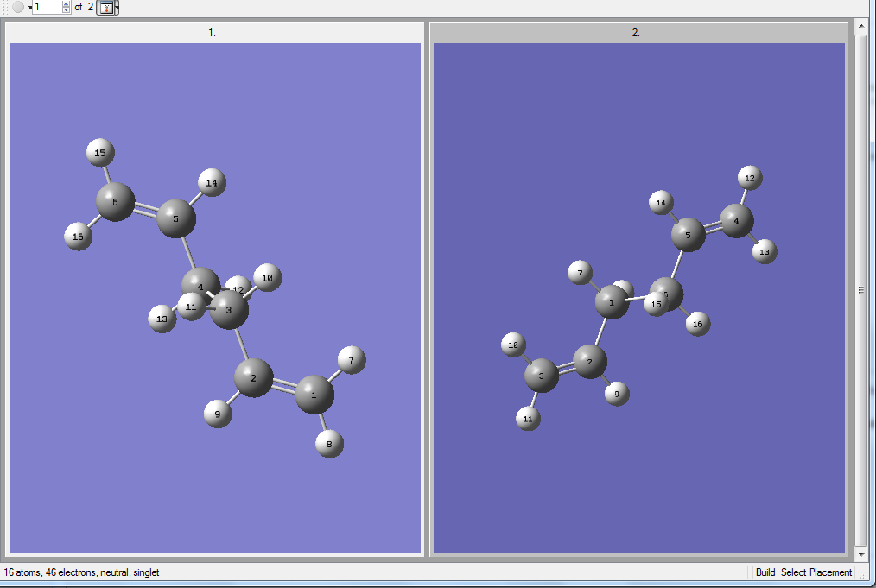Select carbon atom 2 in panel 2

[x=590, y=361]
